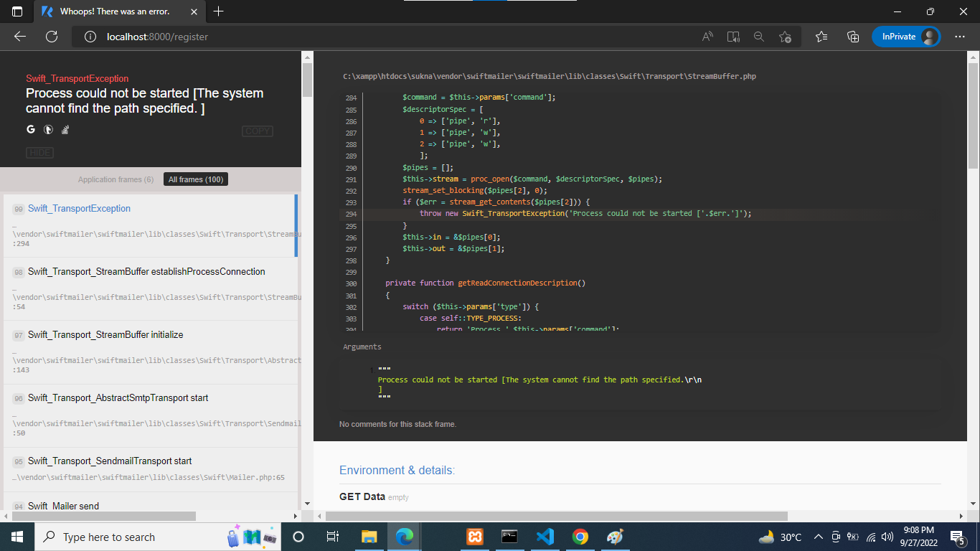Search the error on Stack Overflow icon
Image resolution: width=980 pixels, height=551 pixels.
click(x=65, y=130)
